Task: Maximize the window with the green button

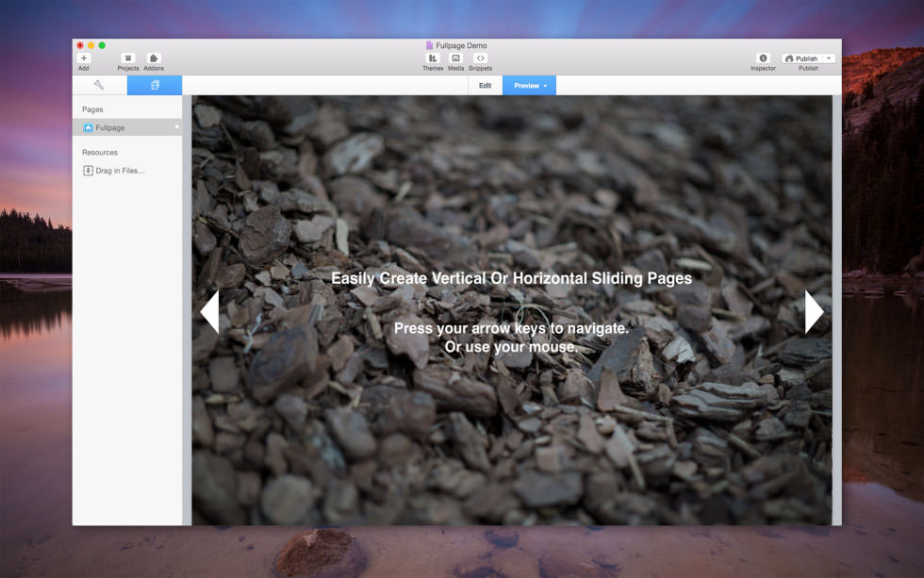Action: tap(102, 45)
